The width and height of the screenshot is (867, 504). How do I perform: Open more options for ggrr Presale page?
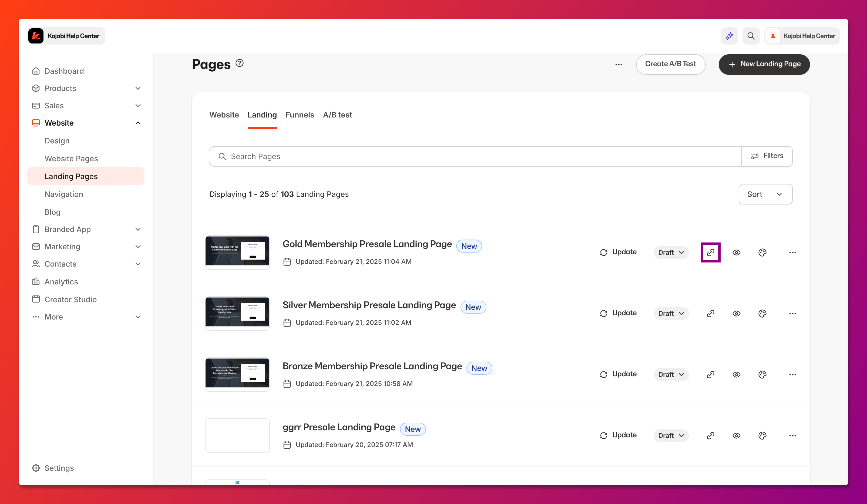(x=793, y=436)
